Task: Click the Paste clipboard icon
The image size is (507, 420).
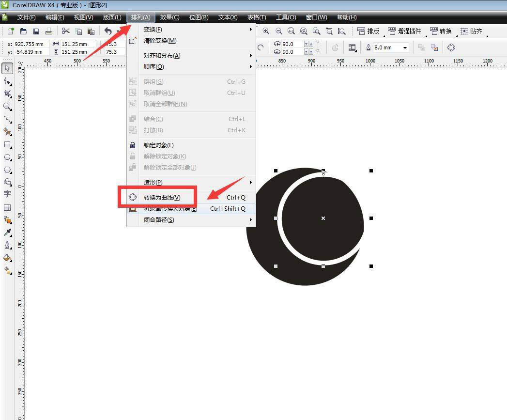Action: pyautogui.click(x=91, y=31)
